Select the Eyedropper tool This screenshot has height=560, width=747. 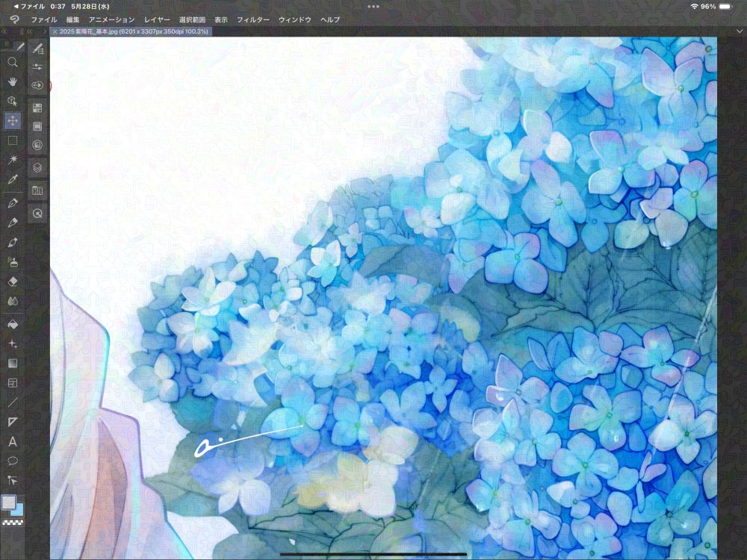(x=13, y=179)
